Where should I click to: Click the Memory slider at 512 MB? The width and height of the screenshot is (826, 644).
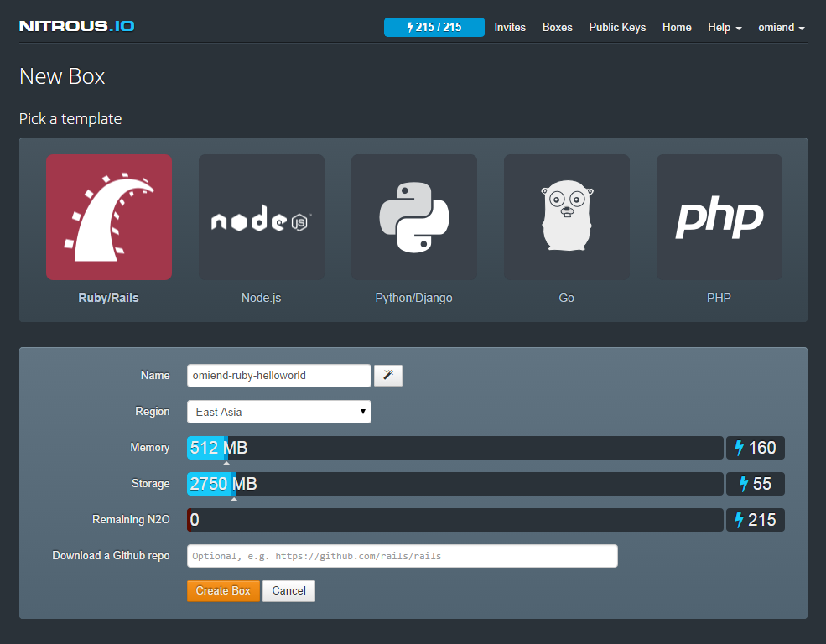tap(455, 448)
